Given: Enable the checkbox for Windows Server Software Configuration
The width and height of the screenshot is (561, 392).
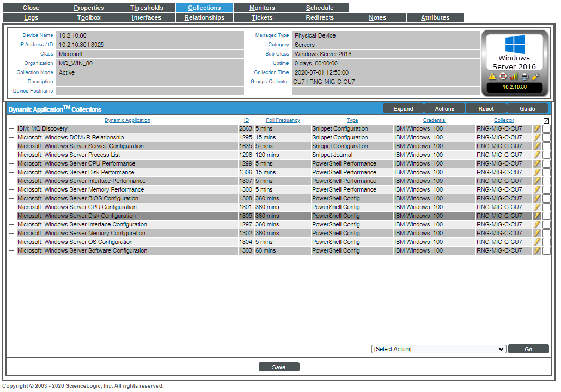Looking at the screenshot, I should tap(547, 250).
